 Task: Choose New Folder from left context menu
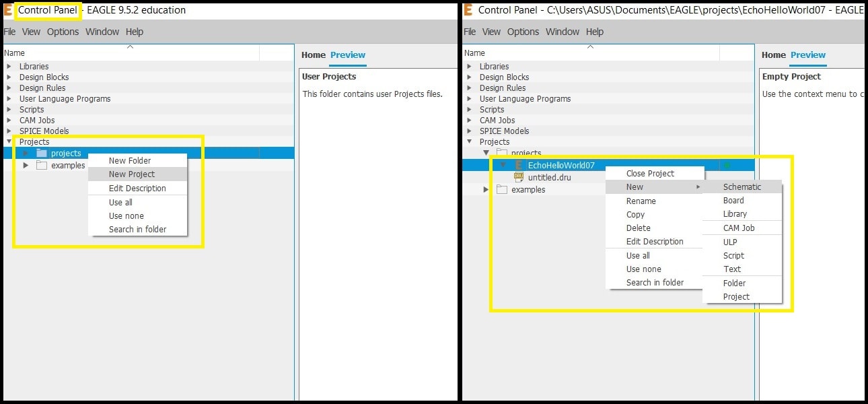[137, 160]
